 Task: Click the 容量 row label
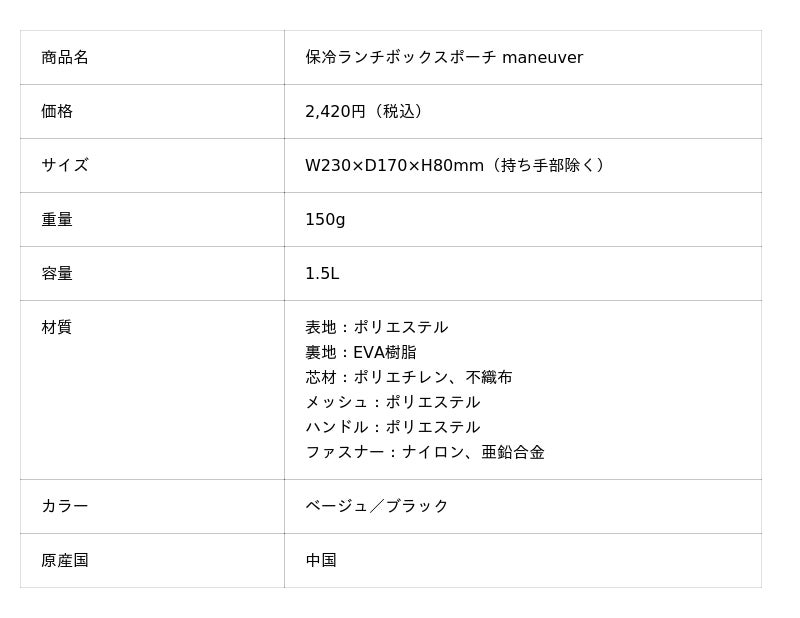(57, 273)
